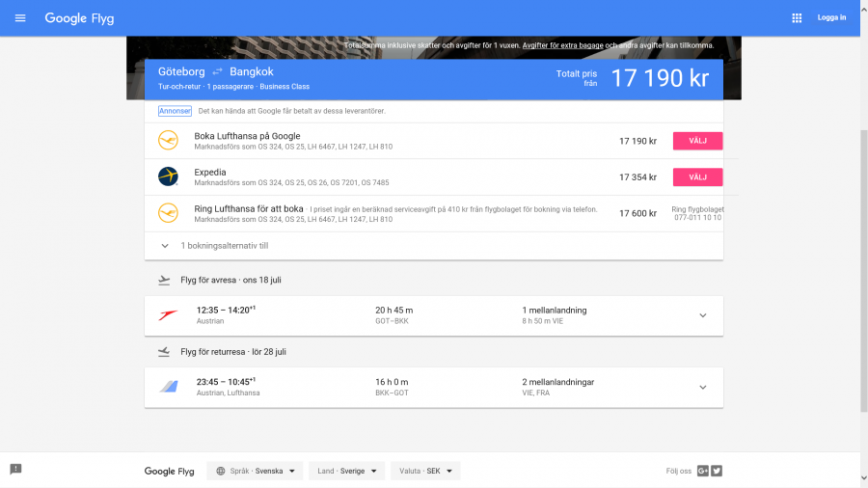Click the Lufthansa logo beside Boka Lufthansa

pyautogui.click(x=168, y=141)
